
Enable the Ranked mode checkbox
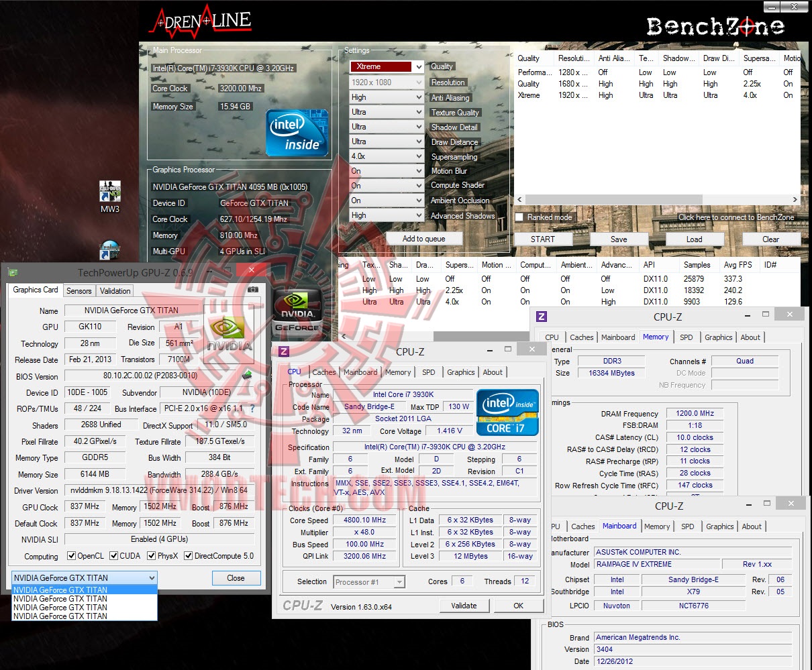[x=519, y=217]
